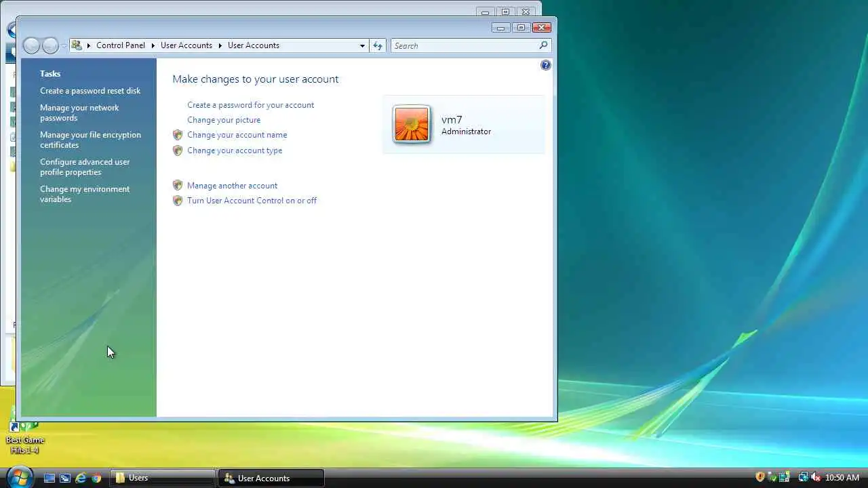Click the Back navigation arrow button

32,45
